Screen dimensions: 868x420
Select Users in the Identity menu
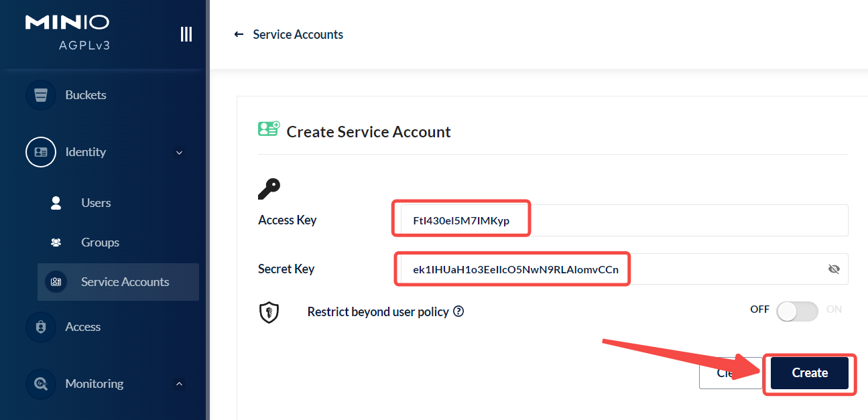(96, 203)
